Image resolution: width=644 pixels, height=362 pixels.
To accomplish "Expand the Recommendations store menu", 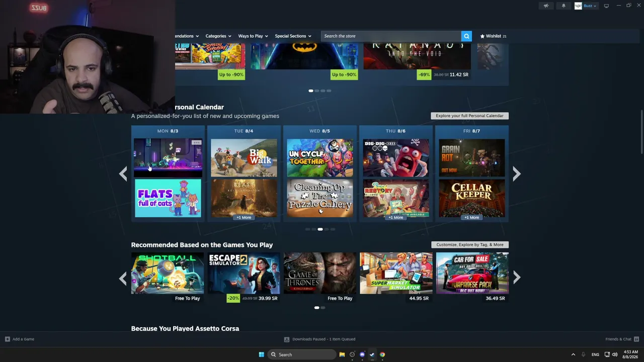I will tap(187, 36).
